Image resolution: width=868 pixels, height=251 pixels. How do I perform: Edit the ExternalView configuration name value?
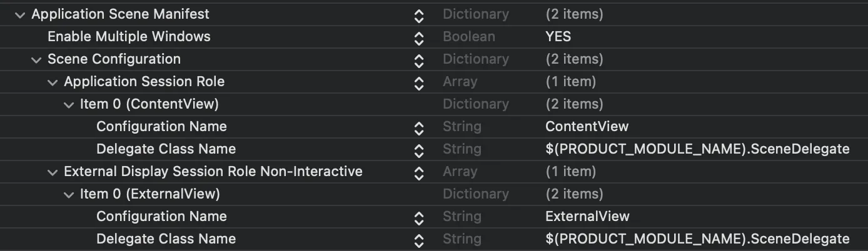[x=587, y=217]
